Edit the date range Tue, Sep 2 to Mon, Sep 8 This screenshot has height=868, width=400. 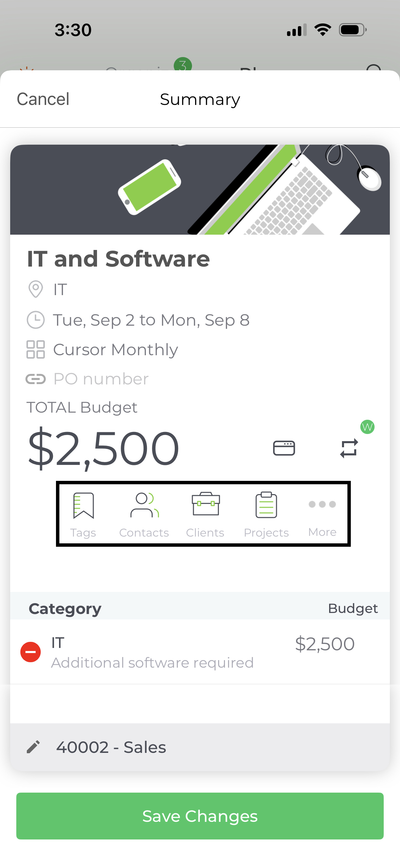click(x=151, y=320)
